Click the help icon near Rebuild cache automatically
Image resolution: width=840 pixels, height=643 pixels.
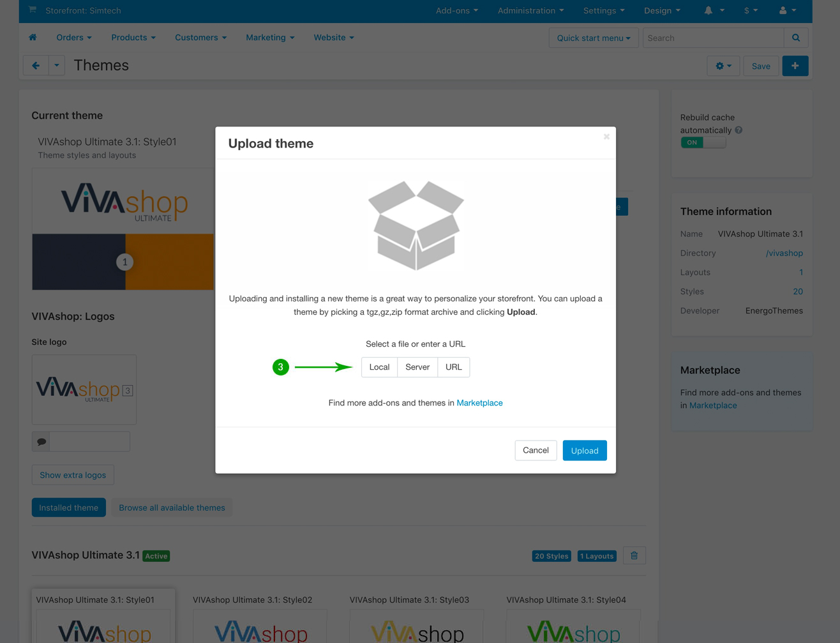pyautogui.click(x=739, y=130)
